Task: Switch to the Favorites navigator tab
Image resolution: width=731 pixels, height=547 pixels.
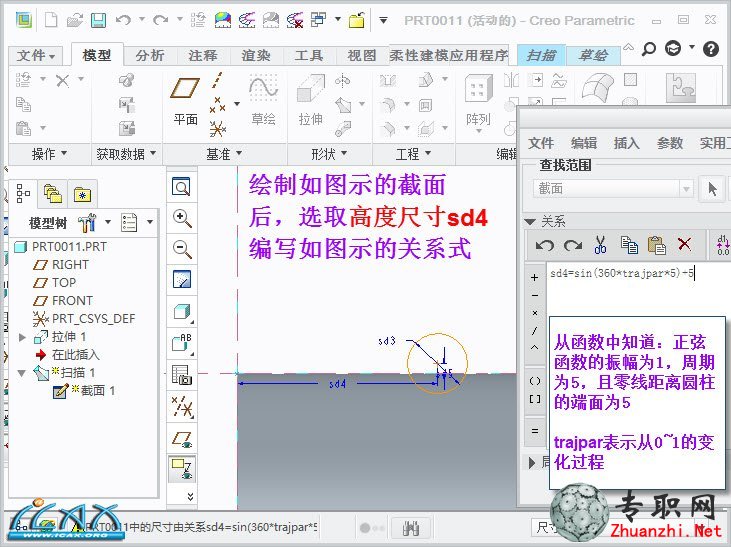Action: pos(83,193)
